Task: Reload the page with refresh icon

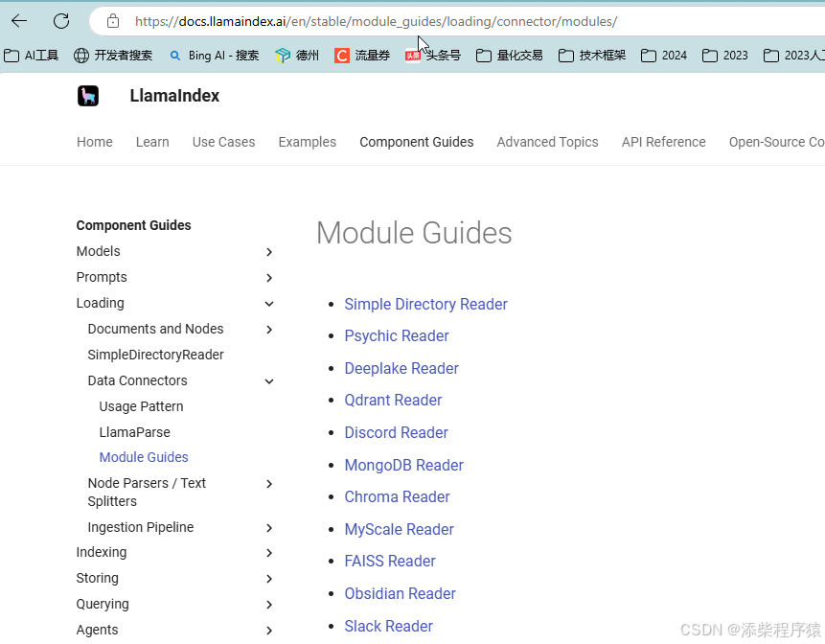Action: (x=61, y=21)
